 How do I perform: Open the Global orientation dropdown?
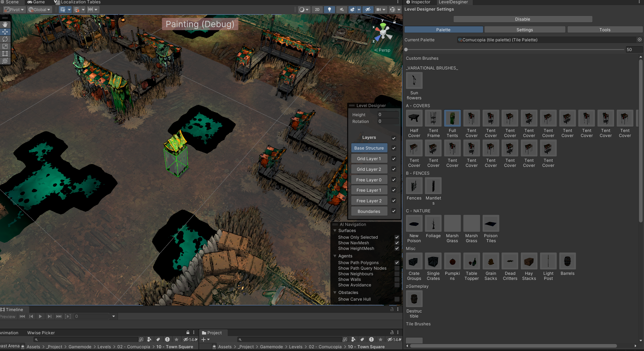(40, 9)
